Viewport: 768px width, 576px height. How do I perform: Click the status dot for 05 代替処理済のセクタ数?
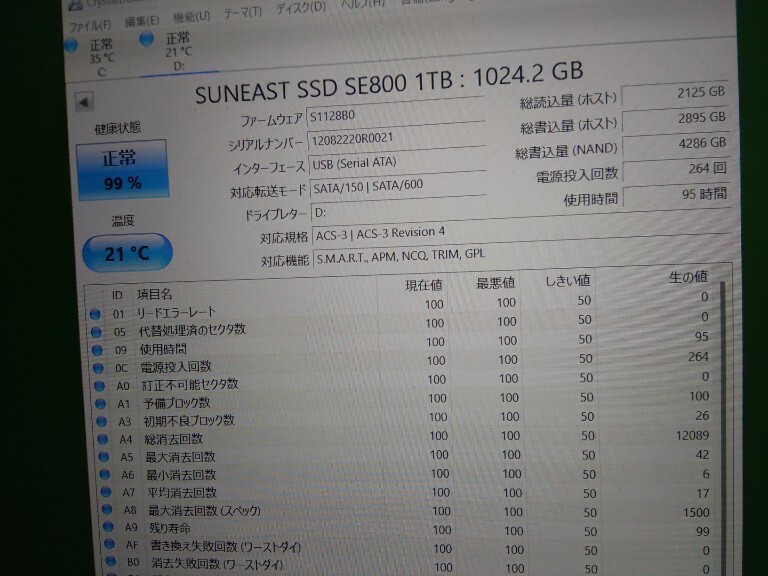pos(96,332)
